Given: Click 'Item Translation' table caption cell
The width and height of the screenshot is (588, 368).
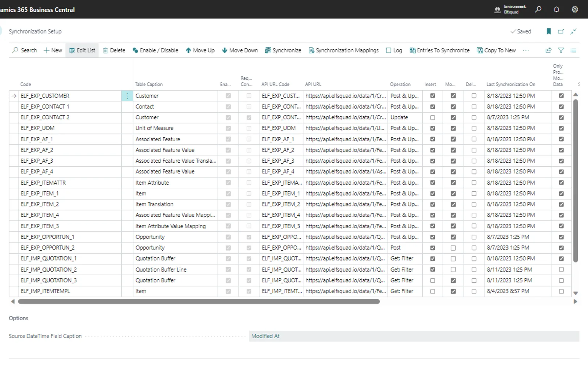Looking at the screenshot, I should click(x=175, y=204).
